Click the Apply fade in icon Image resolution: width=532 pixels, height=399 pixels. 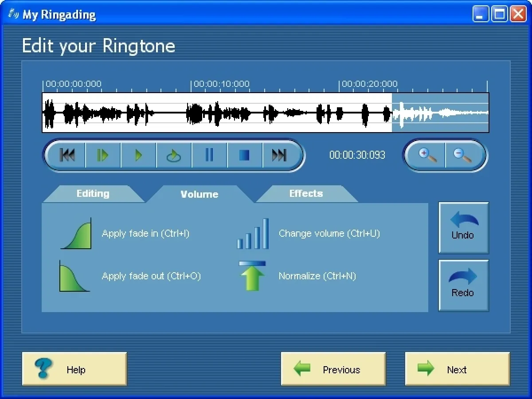[x=76, y=233]
